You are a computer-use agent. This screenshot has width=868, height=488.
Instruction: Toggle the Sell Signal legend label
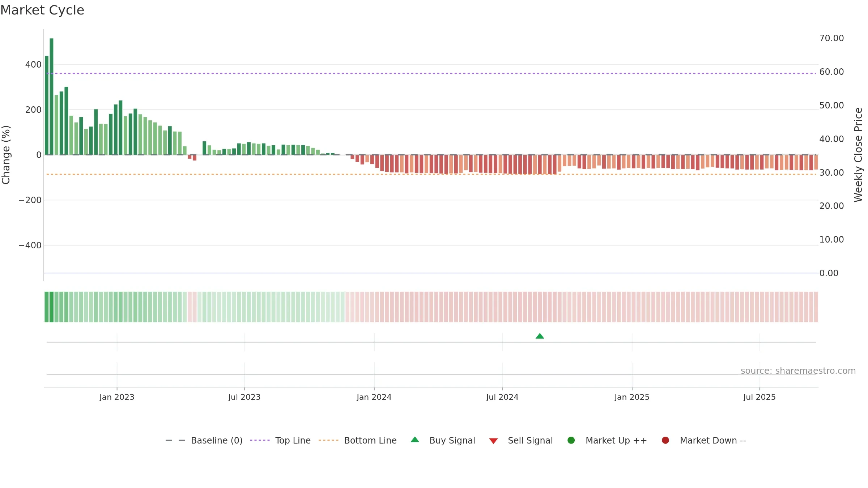[530, 441]
